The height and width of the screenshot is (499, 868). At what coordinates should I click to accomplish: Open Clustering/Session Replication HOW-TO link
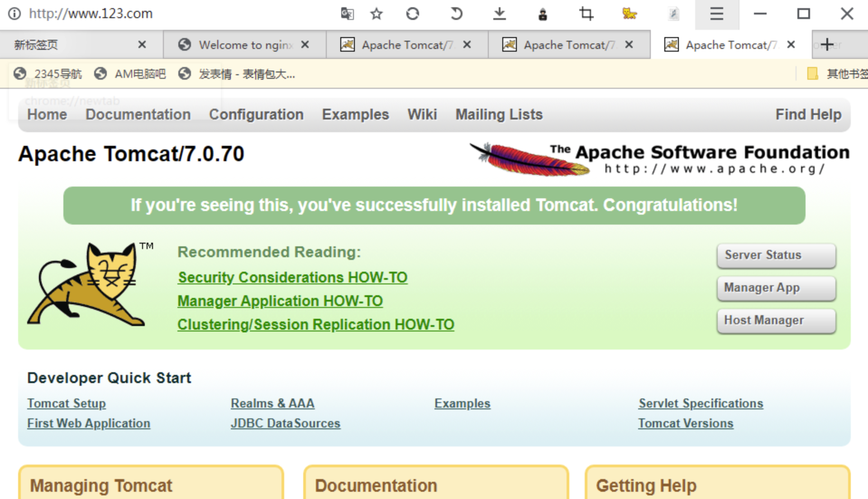tap(316, 324)
